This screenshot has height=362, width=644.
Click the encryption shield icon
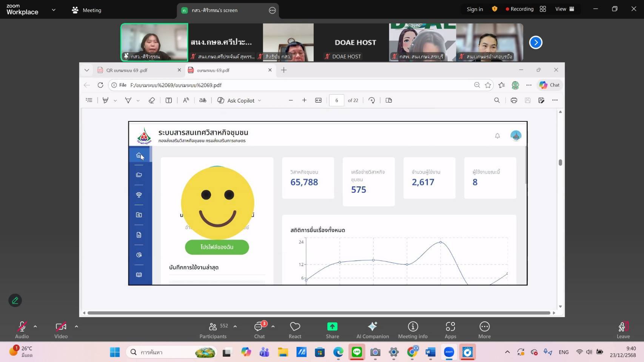(x=495, y=9)
